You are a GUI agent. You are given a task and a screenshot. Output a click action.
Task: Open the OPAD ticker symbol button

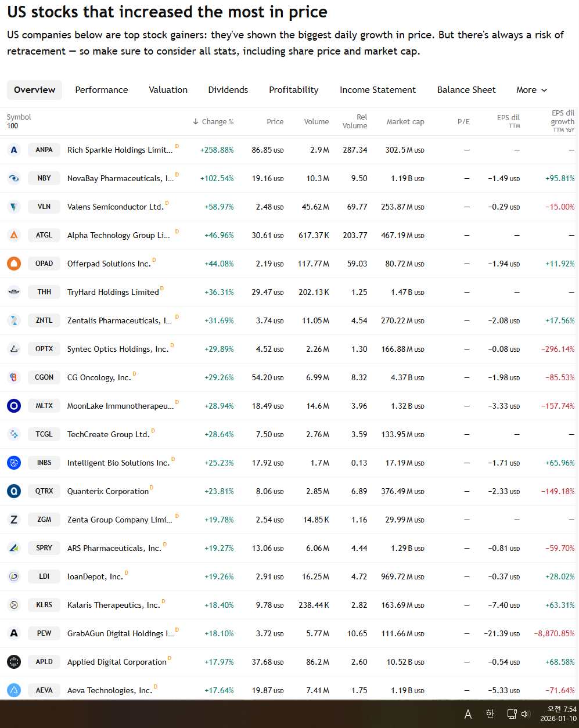pyautogui.click(x=44, y=264)
